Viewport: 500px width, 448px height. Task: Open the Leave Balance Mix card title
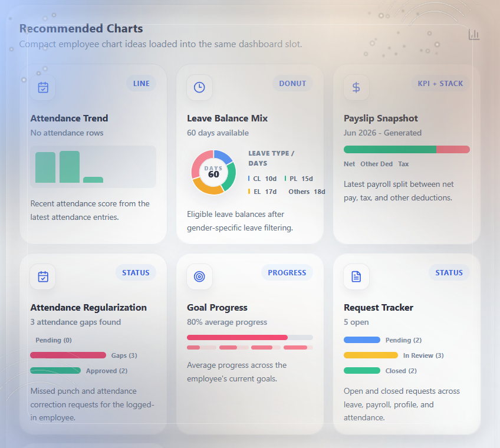[228, 118]
